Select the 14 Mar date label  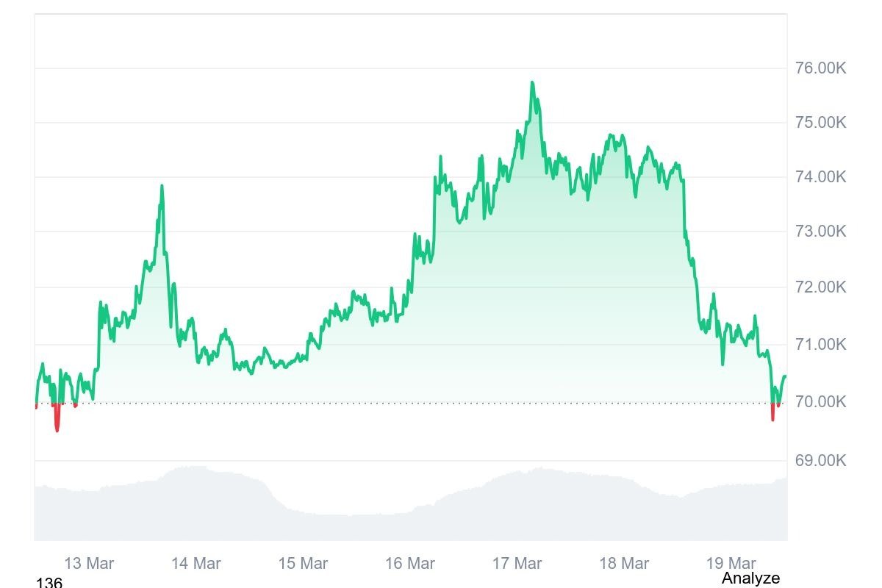coord(196,564)
